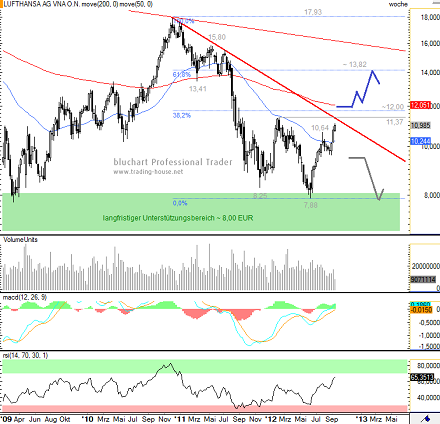The width and height of the screenshot is (440, 424).
Task: Click the gray projected downward path line
Action: click(367, 178)
